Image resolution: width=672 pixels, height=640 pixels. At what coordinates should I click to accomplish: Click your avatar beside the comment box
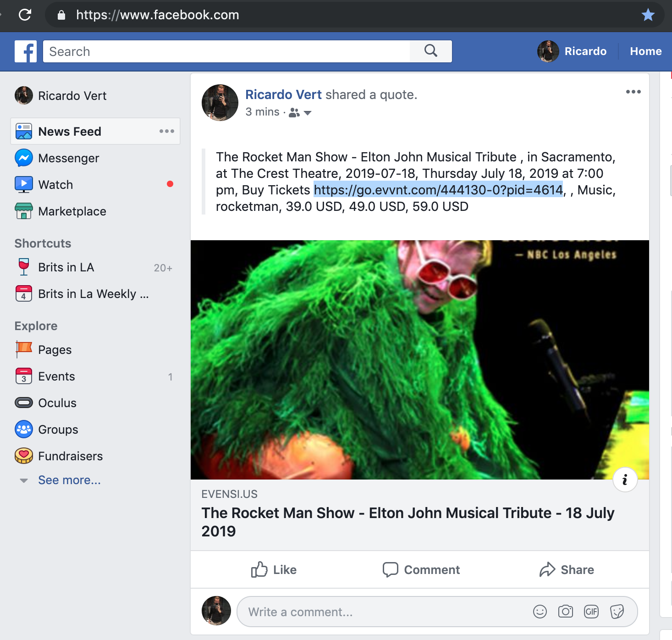click(x=216, y=611)
